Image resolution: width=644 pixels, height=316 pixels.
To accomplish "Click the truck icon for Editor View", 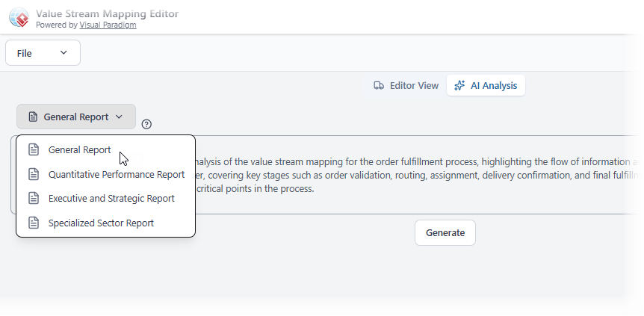I will 380,86.
